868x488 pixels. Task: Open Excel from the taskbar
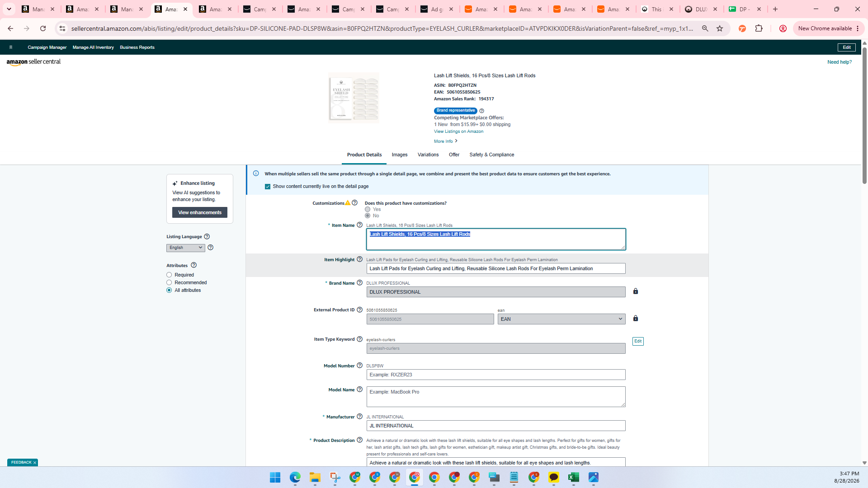573,478
